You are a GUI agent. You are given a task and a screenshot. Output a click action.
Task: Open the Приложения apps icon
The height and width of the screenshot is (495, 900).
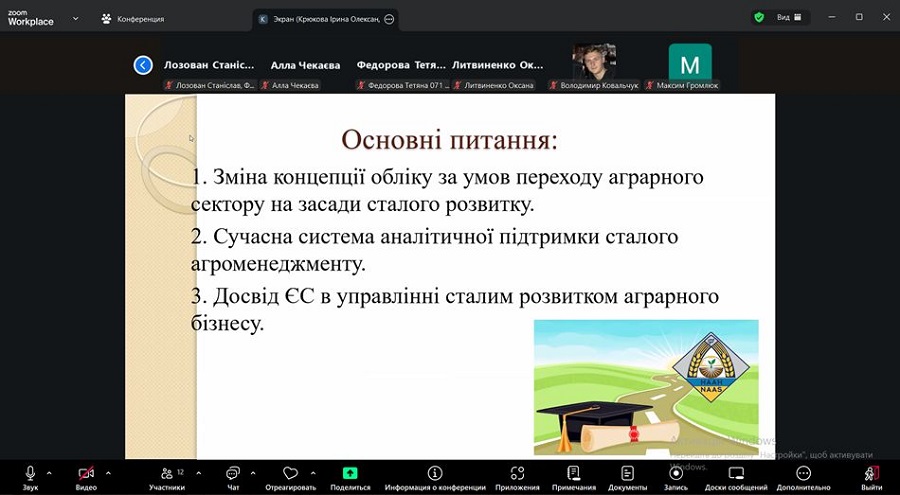coord(517,474)
